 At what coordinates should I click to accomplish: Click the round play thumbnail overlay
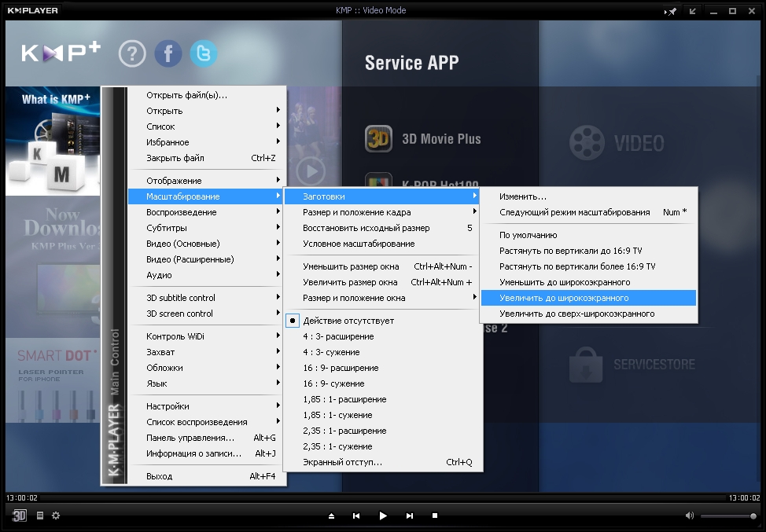click(311, 171)
